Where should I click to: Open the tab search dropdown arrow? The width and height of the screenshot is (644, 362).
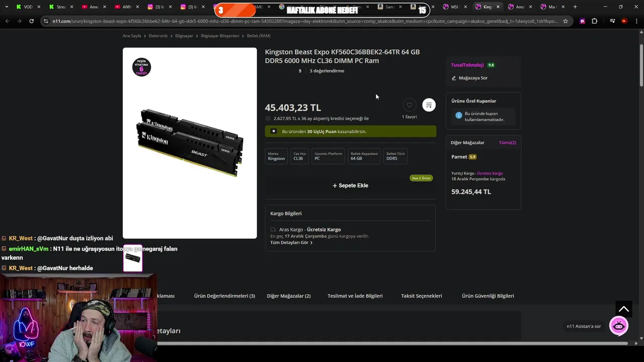coord(7,7)
